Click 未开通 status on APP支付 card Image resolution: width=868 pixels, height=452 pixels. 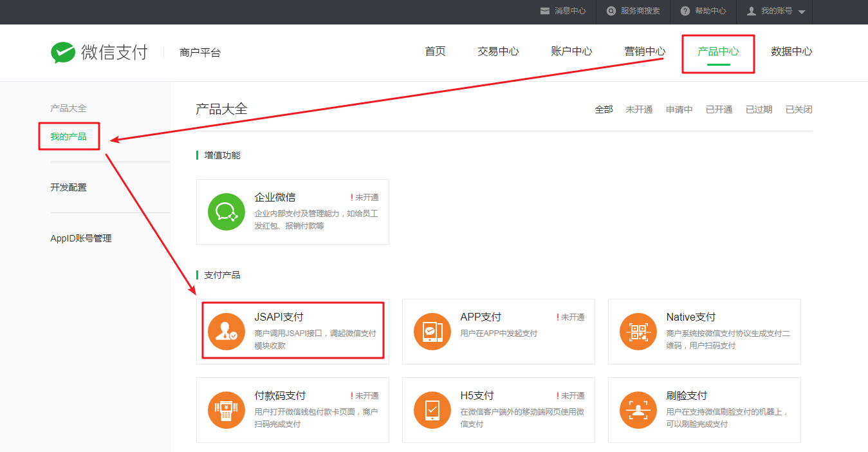[x=573, y=317]
